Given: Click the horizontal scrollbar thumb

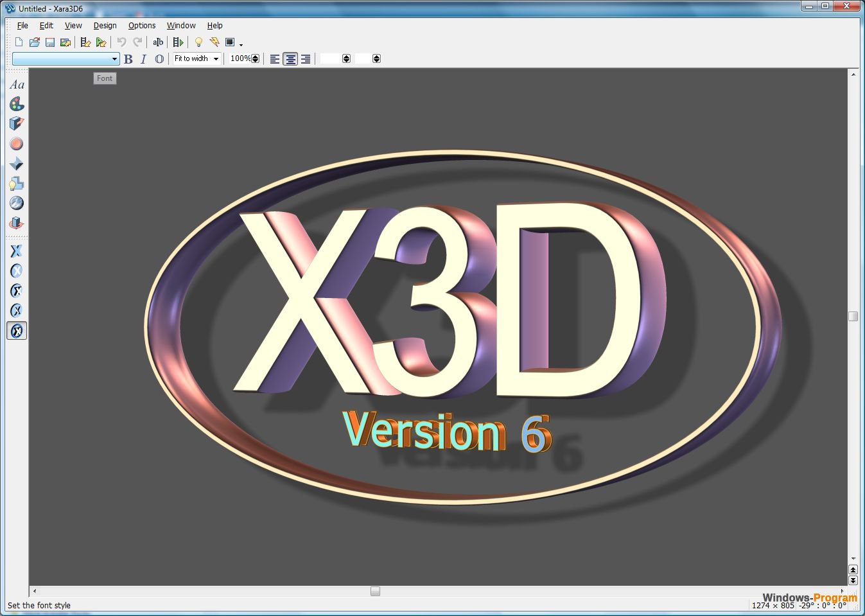Looking at the screenshot, I should point(375,591).
